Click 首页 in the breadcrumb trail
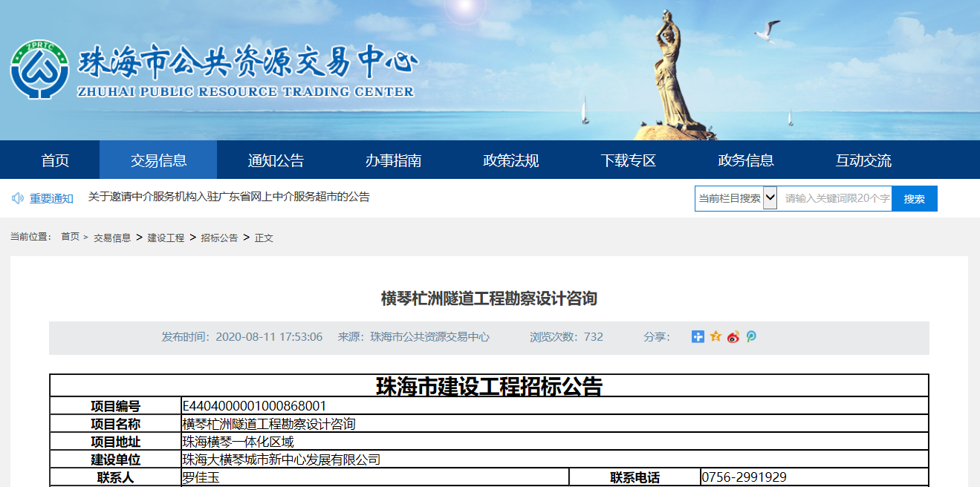 pyautogui.click(x=70, y=237)
